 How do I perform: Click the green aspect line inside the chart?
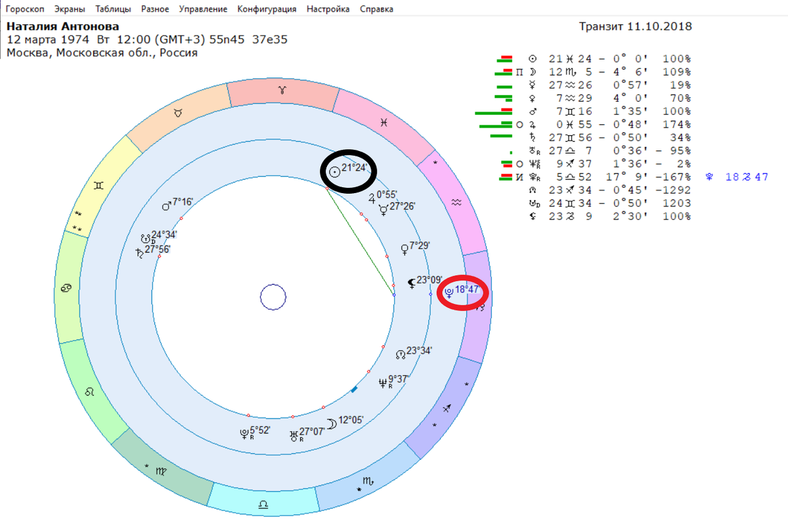360,241
